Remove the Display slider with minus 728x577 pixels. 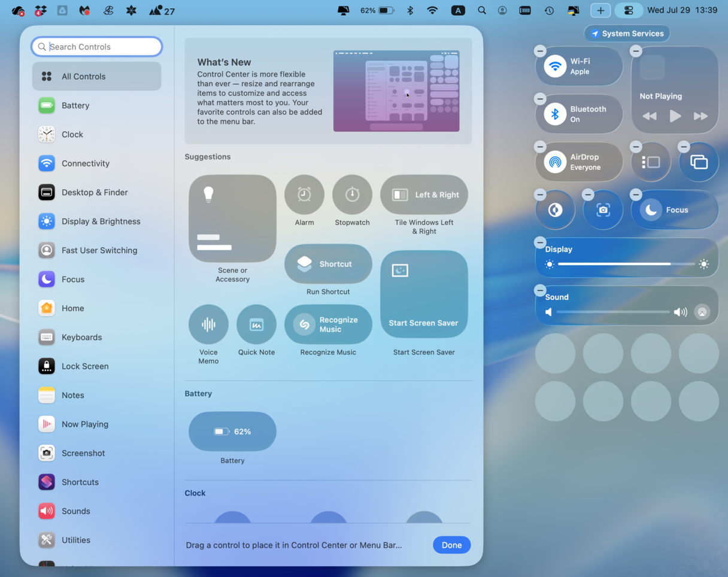(540, 243)
